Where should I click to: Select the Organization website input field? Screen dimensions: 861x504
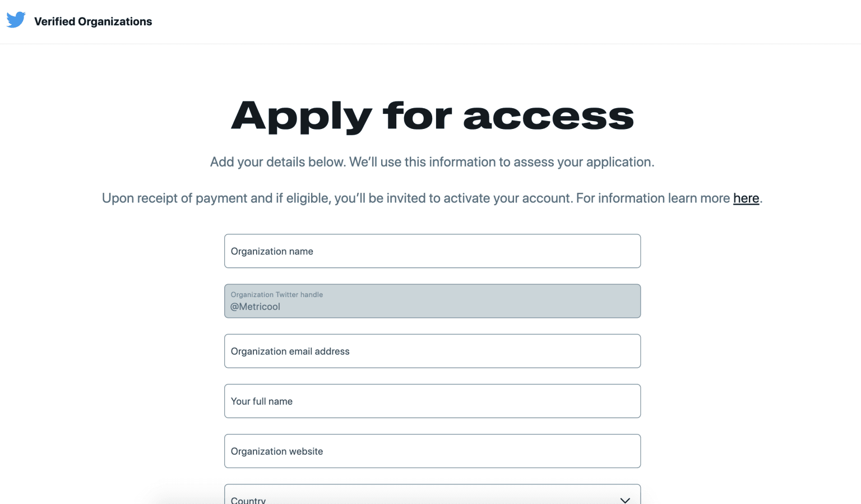(x=432, y=451)
